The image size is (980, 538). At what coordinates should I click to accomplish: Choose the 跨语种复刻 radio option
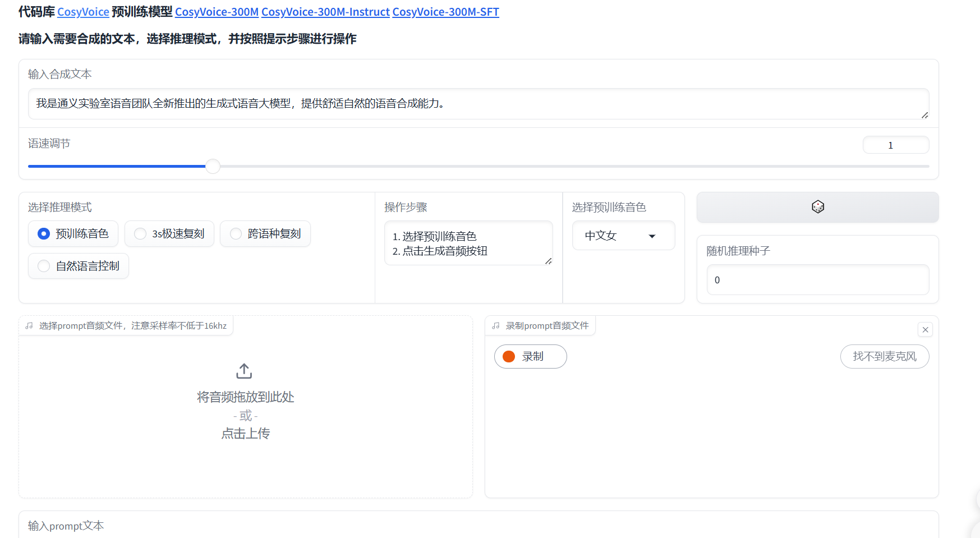pyautogui.click(x=236, y=234)
